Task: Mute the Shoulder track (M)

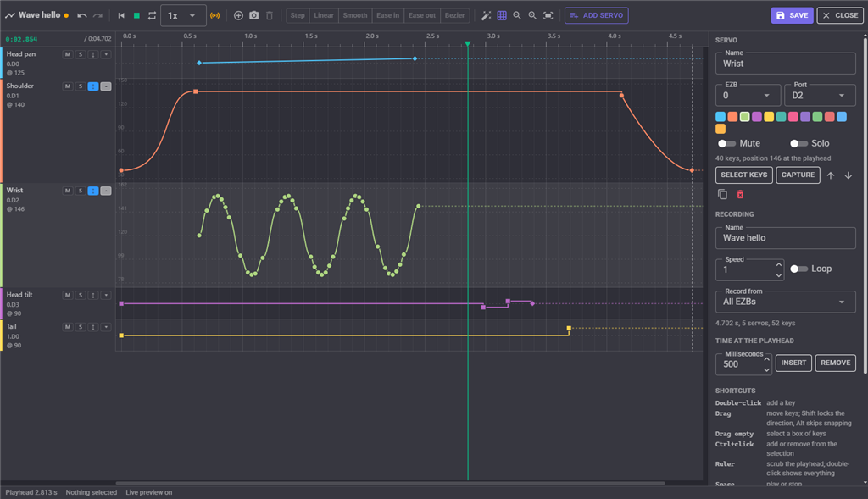Action: [x=68, y=86]
